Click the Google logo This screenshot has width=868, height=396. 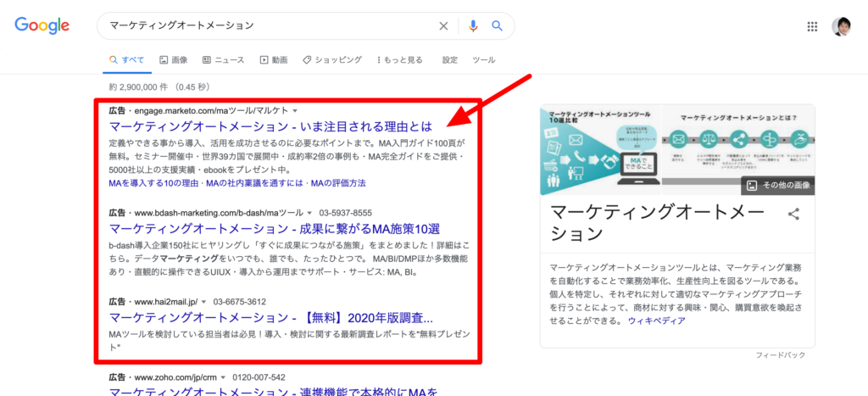tap(42, 25)
